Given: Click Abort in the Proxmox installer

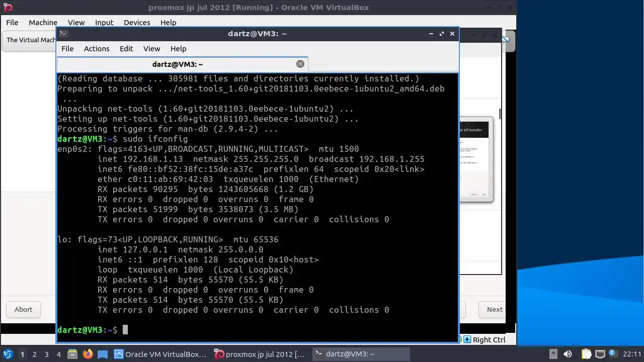Looking at the screenshot, I should [x=23, y=309].
